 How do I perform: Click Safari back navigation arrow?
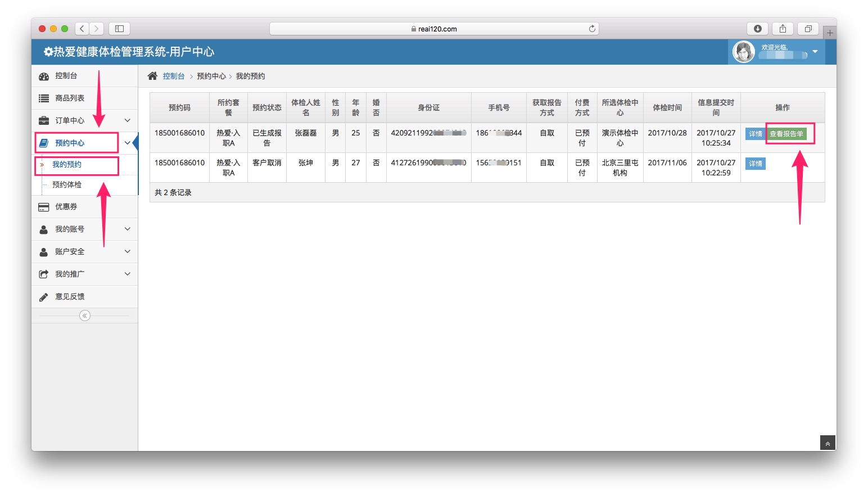[x=82, y=29]
